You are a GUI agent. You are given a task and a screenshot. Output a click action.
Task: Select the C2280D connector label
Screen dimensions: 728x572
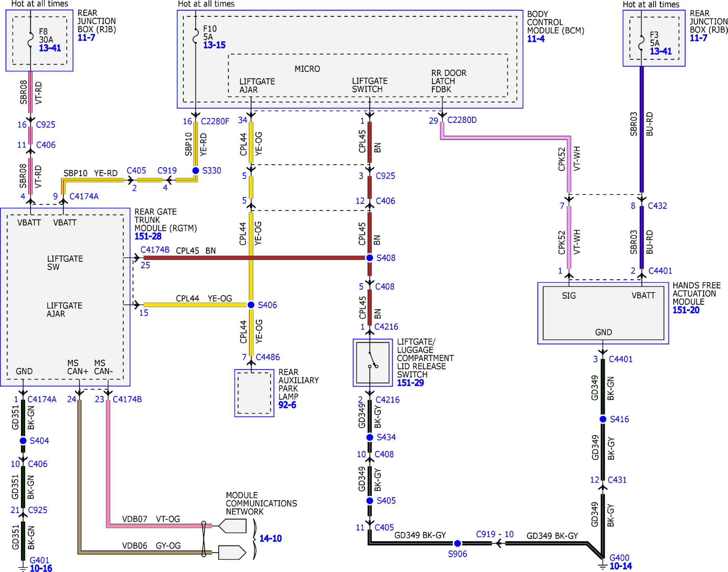click(462, 120)
